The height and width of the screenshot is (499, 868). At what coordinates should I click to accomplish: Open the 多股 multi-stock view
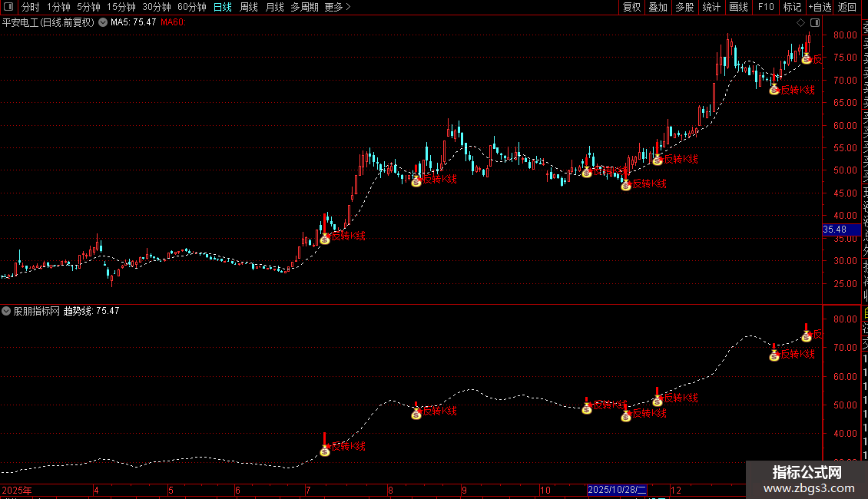point(684,7)
